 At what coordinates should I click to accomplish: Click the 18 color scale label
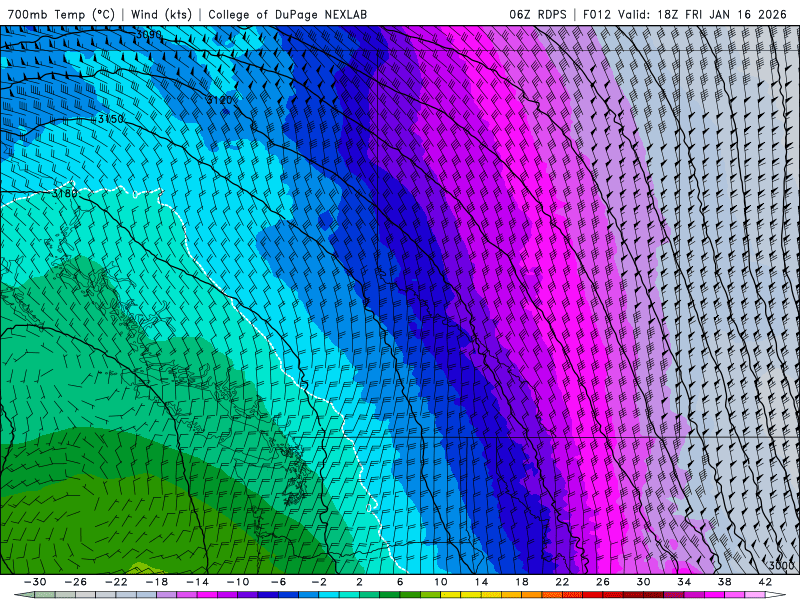pos(521,582)
